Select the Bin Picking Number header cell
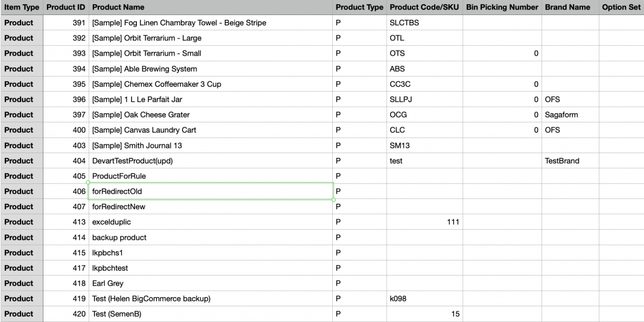Image resolution: width=644 pixels, height=322 pixels. tap(502, 7)
